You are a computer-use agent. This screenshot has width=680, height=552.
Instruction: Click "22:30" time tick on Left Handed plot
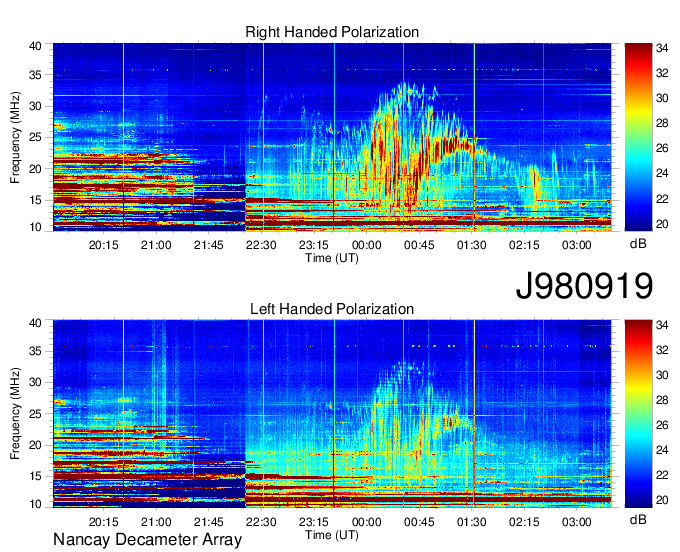261,522
